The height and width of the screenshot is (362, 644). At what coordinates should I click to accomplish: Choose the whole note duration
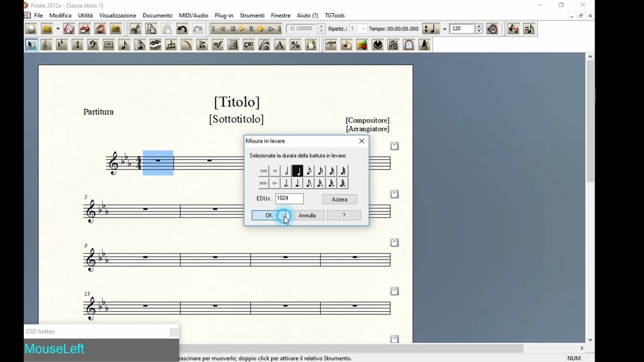(275, 171)
